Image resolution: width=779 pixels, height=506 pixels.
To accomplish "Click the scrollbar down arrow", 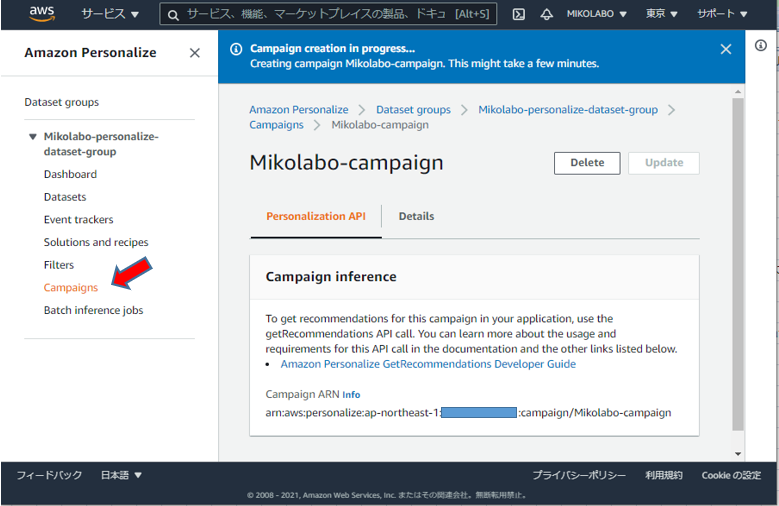I will point(738,453).
